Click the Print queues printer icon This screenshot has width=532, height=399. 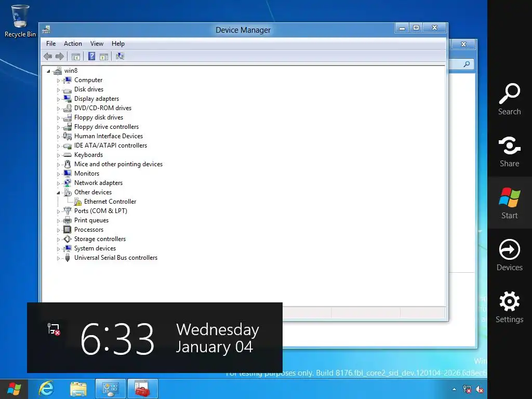68,220
